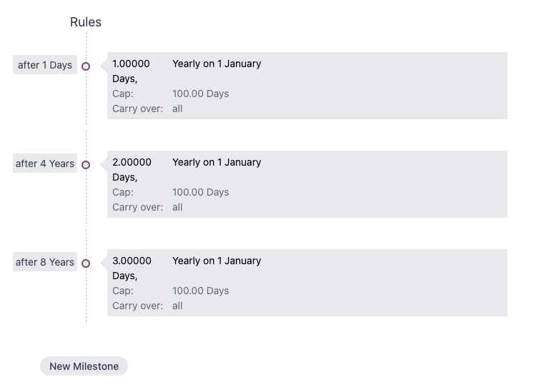Image resolution: width=539 pixels, height=392 pixels.
Task: Select the 'after 4 Years' milestone badge
Action: tap(45, 164)
